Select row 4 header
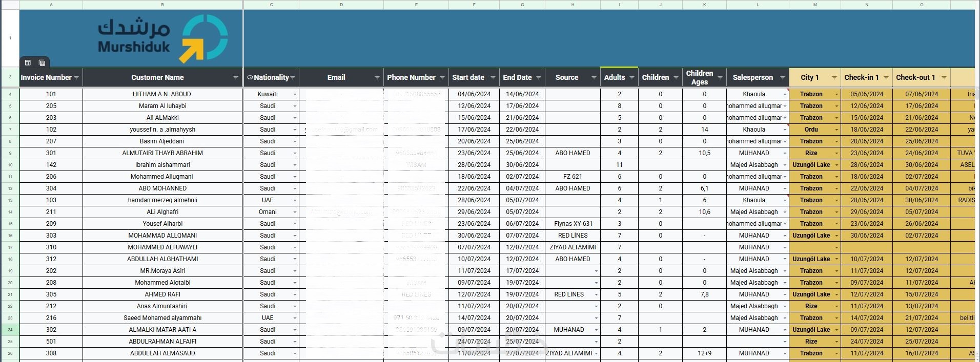980x362 pixels. (10, 94)
